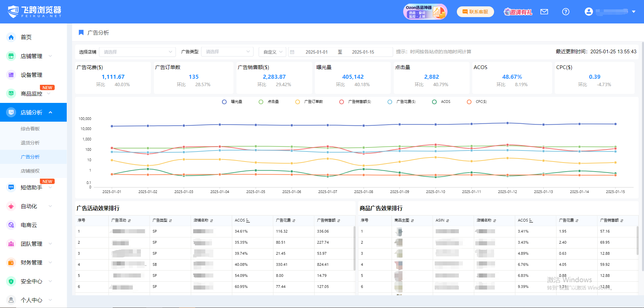The width and height of the screenshot is (644, 308).
Task: Click the Home icon in sidebar
Action: 11,37
